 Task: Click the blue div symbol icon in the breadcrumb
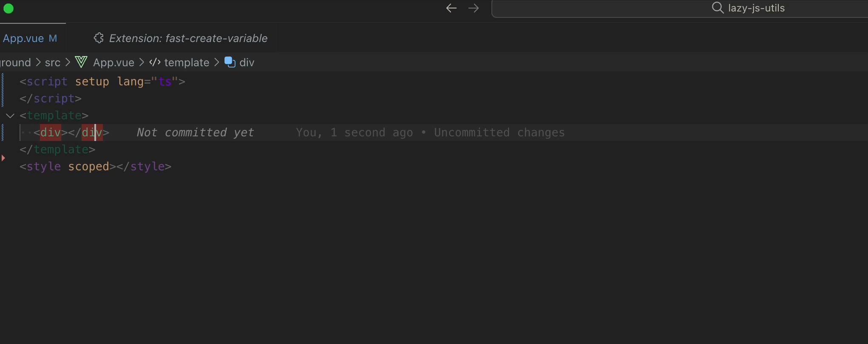230,62
